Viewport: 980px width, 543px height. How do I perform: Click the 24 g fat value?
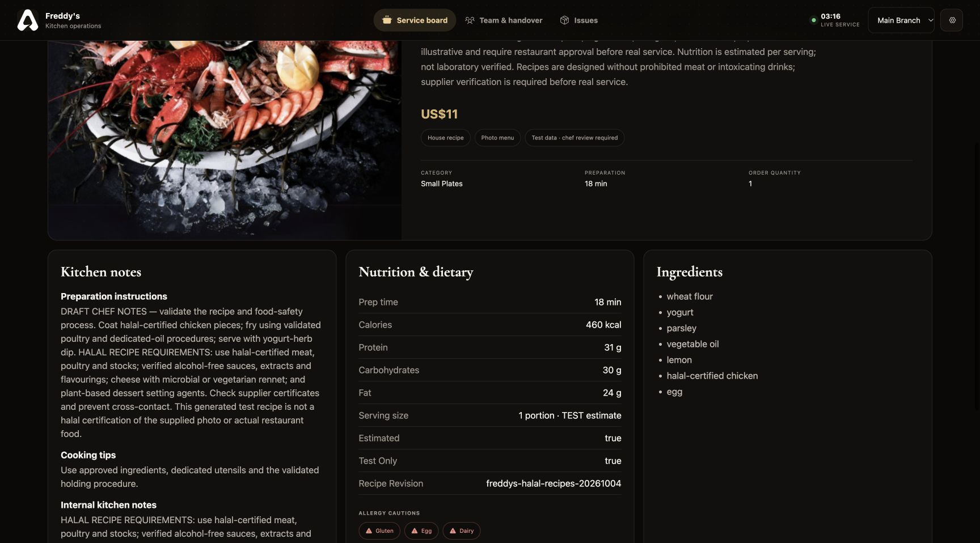click(x=612, y=393)
